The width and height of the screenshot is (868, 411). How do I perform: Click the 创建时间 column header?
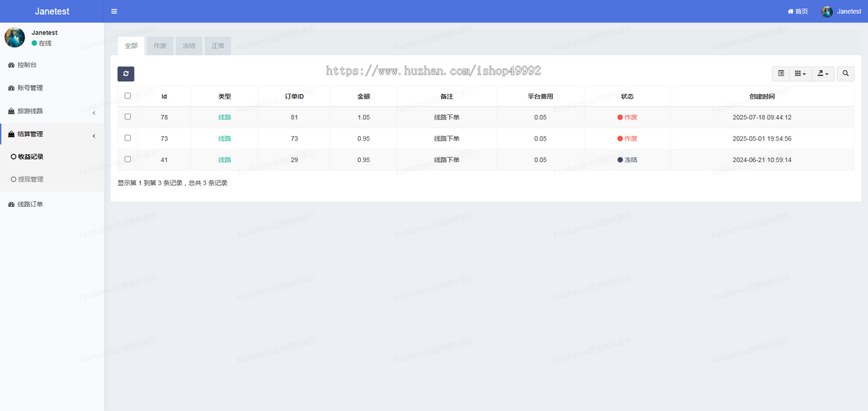coord(762,96)
